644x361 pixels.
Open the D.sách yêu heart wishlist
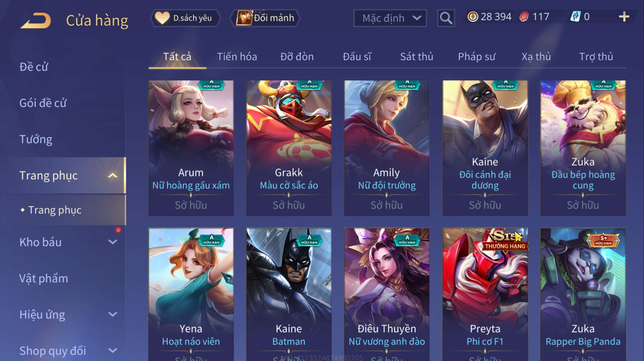[185, 18]
